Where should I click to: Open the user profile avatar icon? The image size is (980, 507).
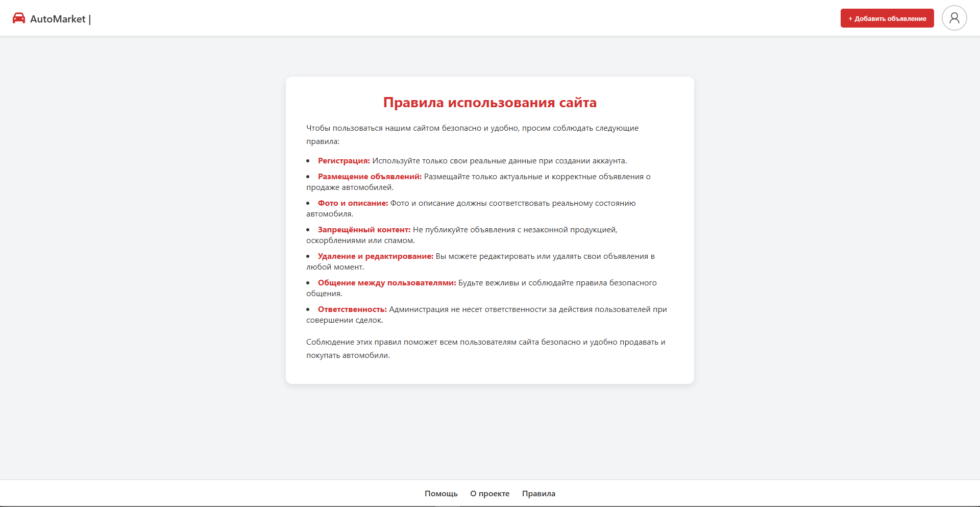(954, 18)
